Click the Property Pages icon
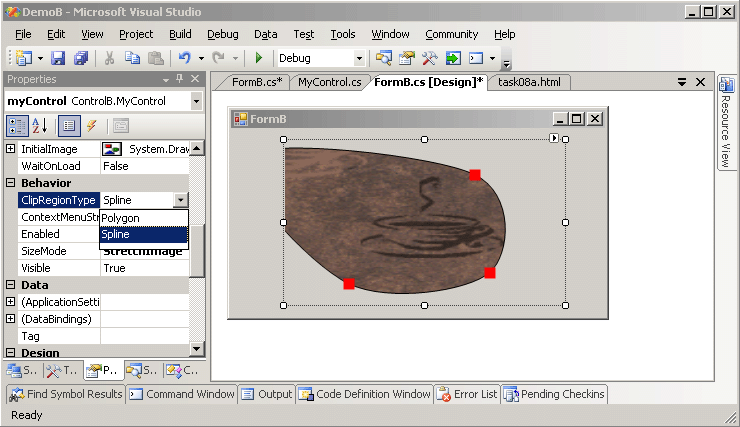The width and height of the screenshot is (740, 427). point(121,126)
